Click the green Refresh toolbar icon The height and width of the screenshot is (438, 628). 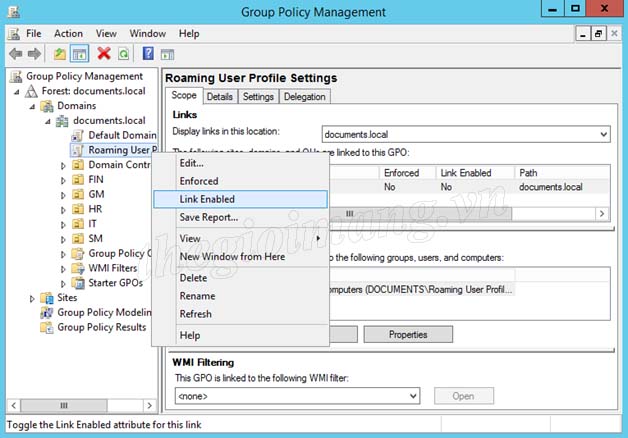click(124, 54)
